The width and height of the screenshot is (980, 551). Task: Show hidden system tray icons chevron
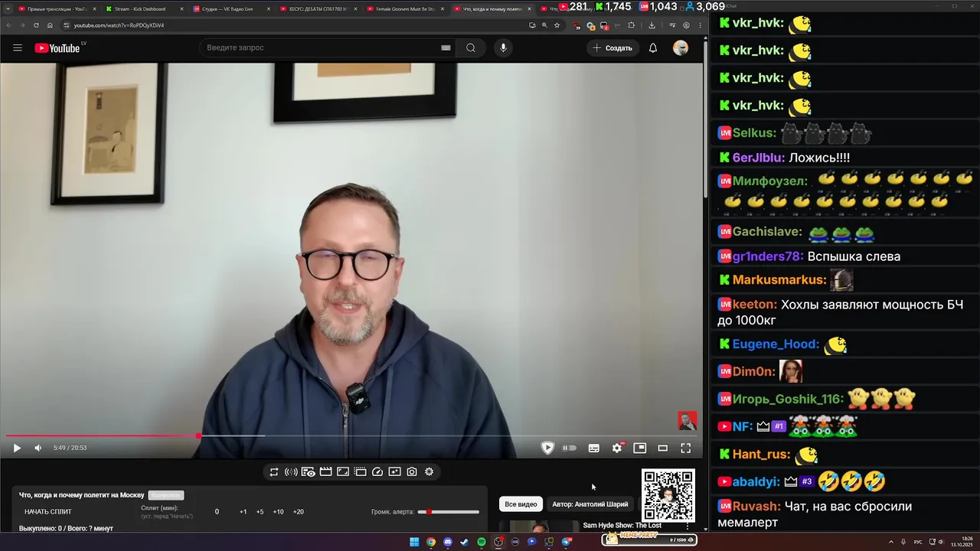[x=891, y=542]
